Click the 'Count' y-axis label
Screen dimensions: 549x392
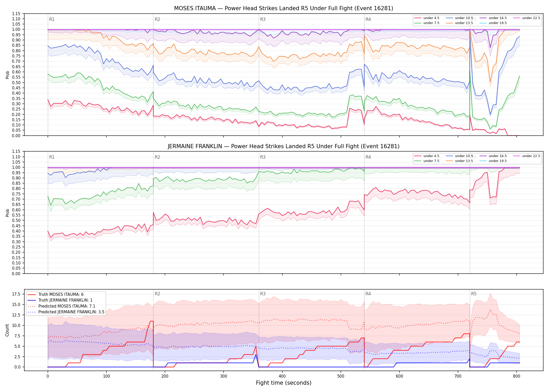coord(7,330)
